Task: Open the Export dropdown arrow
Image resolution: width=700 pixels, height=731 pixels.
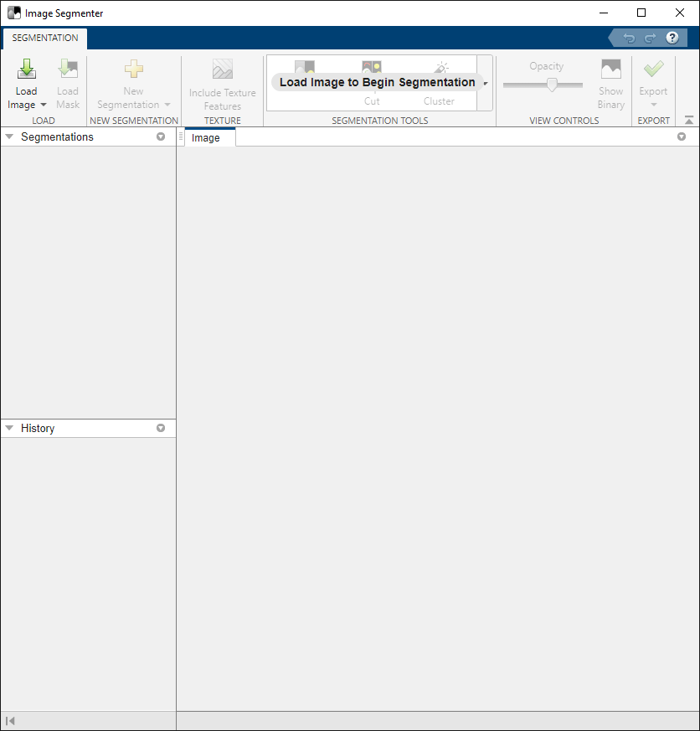Action: click(x=653, y=105)
